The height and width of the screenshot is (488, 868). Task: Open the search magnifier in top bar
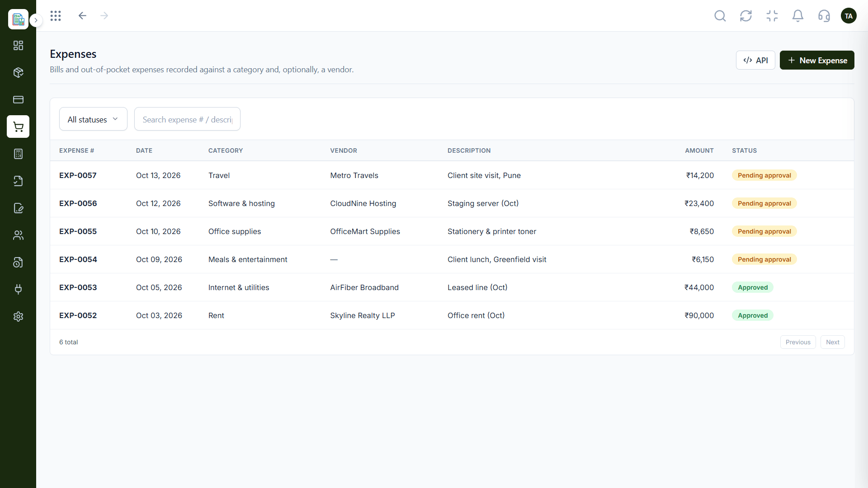[720, 16]
